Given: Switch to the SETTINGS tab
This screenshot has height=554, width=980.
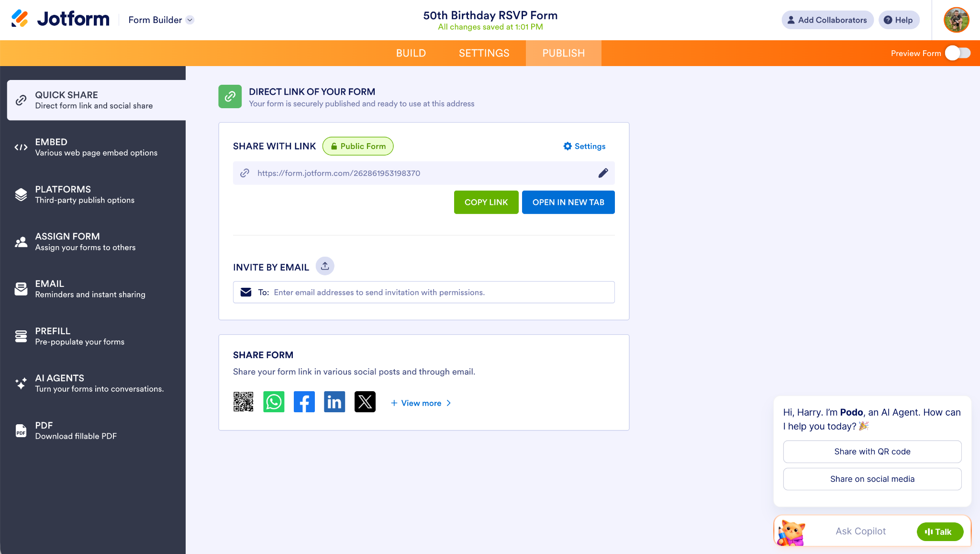Looking at the screenshot, I should (x=484, y=53).
